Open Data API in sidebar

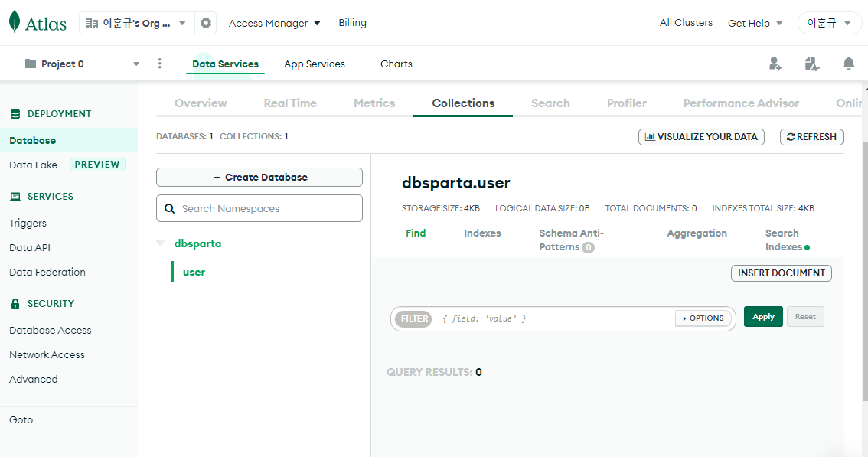coord(30,247)
